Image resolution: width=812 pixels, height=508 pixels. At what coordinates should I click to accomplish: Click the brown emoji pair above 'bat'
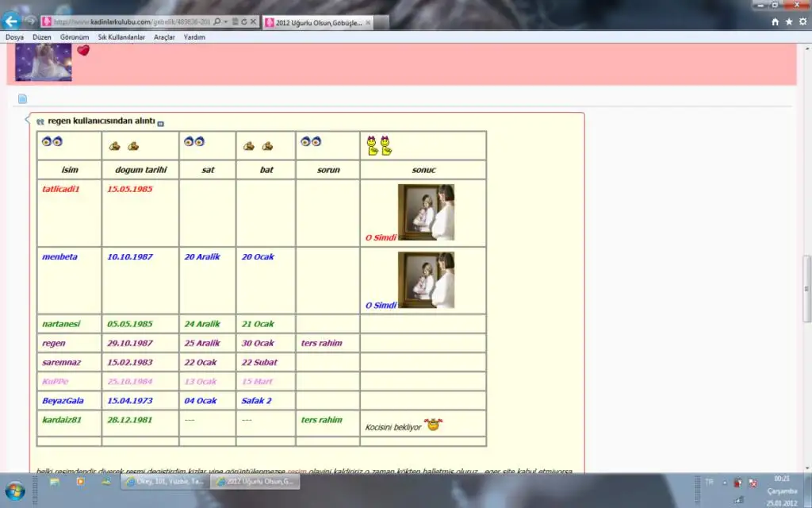pyautogui.click(x=258, y=146)
